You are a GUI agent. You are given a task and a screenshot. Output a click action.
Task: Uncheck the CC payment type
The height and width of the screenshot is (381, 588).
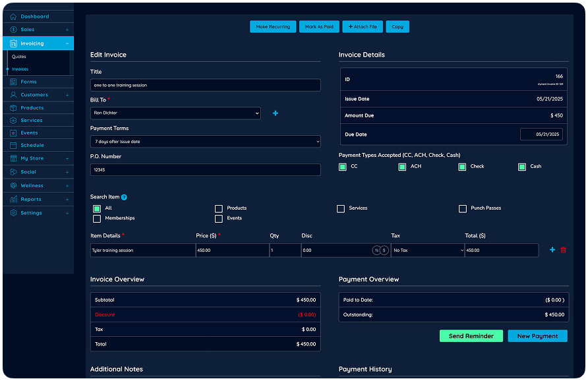coord(343,167)
